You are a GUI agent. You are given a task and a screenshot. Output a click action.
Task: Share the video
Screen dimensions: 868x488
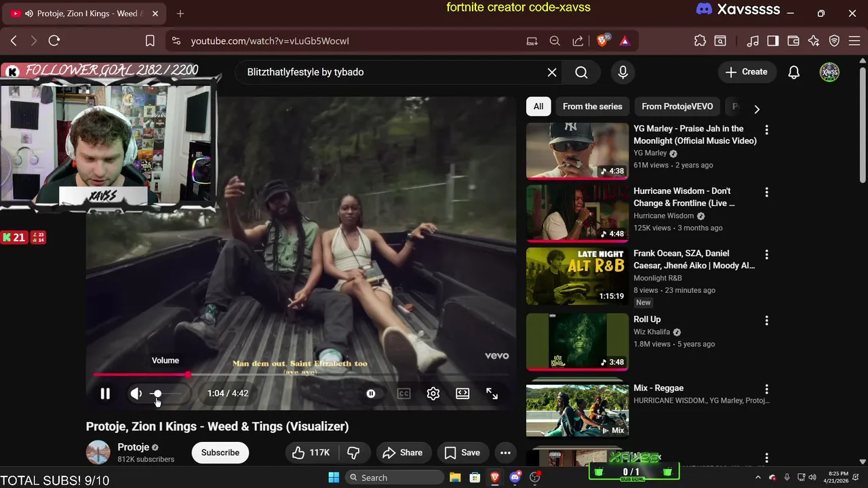[x=402, y=453]
